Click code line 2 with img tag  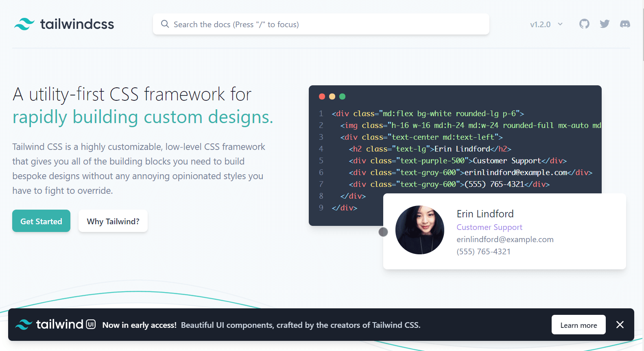(x=471, y=125)
